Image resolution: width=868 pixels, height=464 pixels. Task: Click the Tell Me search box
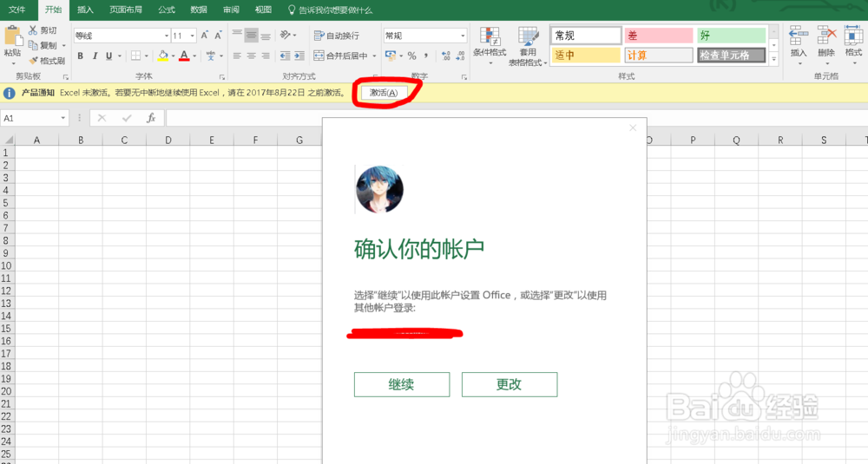tap(330, 10)
